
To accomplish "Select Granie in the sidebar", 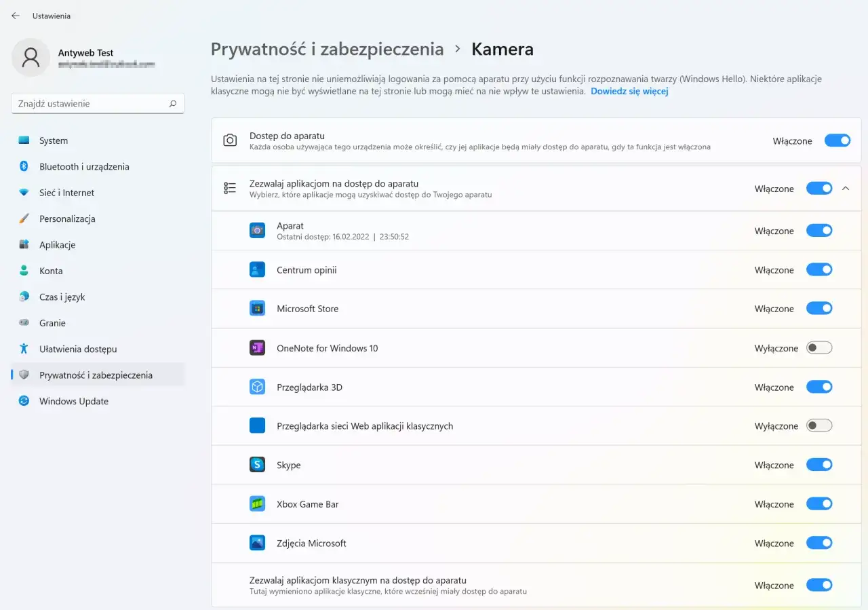I will click(x=98, y=323).
